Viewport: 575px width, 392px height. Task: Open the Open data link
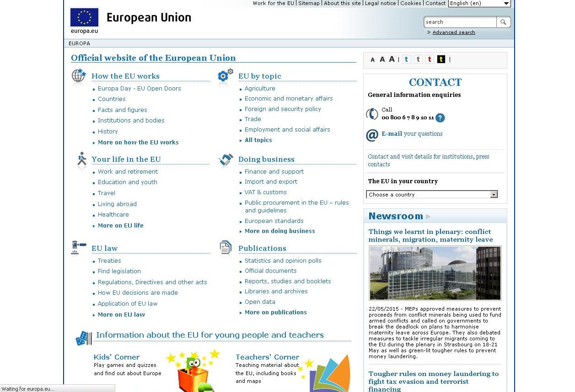pos(260,302)
